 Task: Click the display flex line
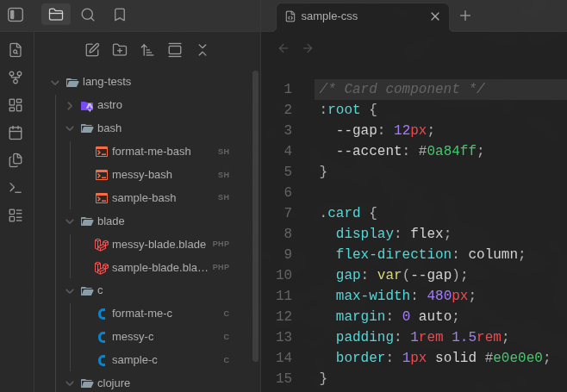393,233
